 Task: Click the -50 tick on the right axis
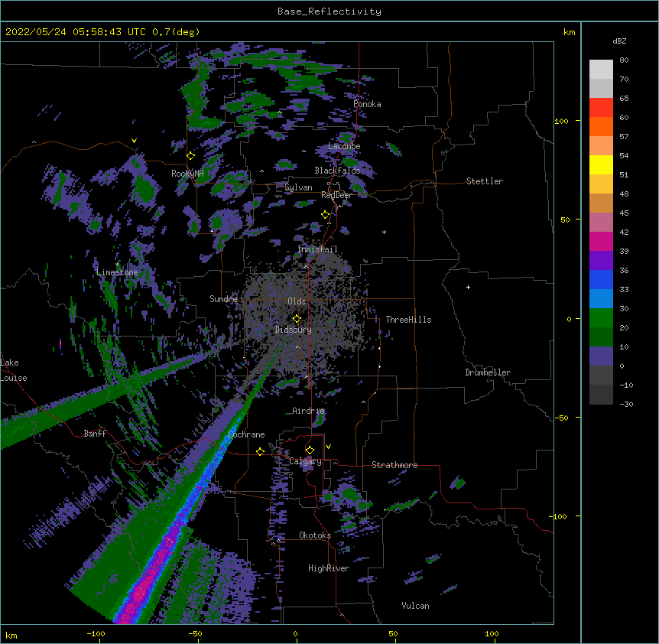561,418
